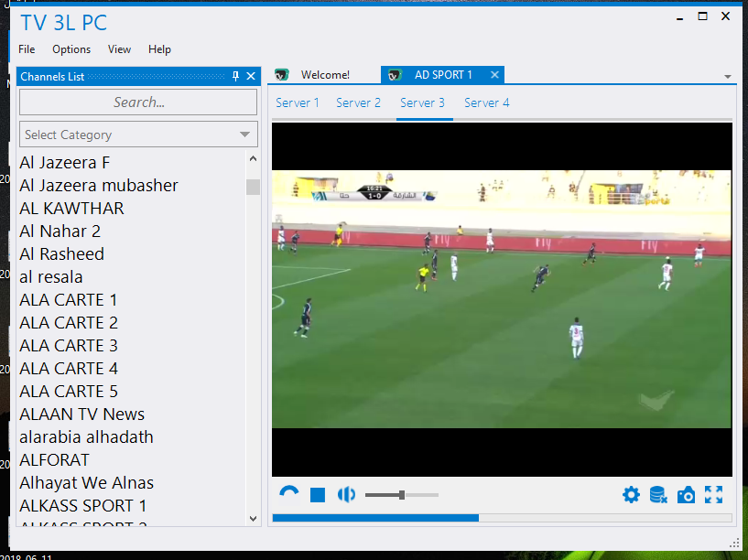Viewport: 748px width, 560px height.
Task: Adjust the volume slider handle
Action: coord(402,495)
